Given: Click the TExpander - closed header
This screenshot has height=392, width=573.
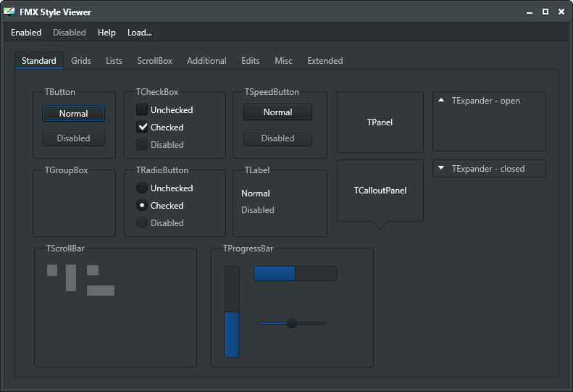Looking at the screenshot, I should [x=489, y=169].
